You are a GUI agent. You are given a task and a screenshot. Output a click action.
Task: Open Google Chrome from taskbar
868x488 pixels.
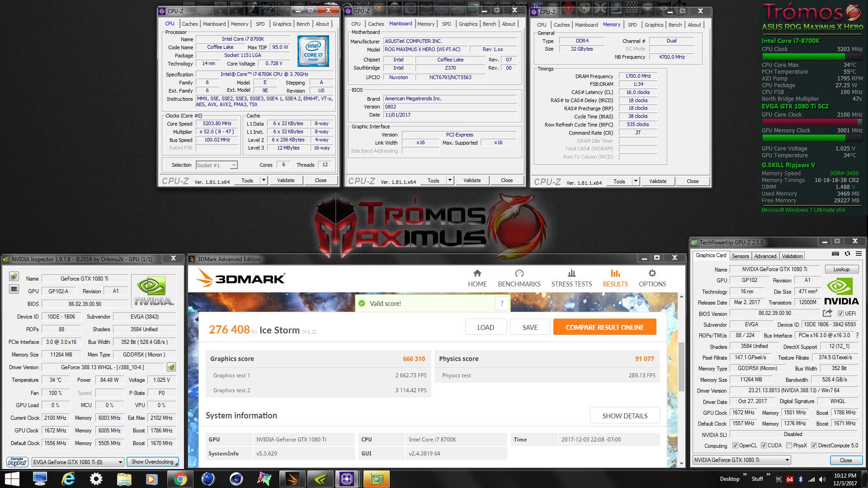pyautogui.click(x=179, y=479)
